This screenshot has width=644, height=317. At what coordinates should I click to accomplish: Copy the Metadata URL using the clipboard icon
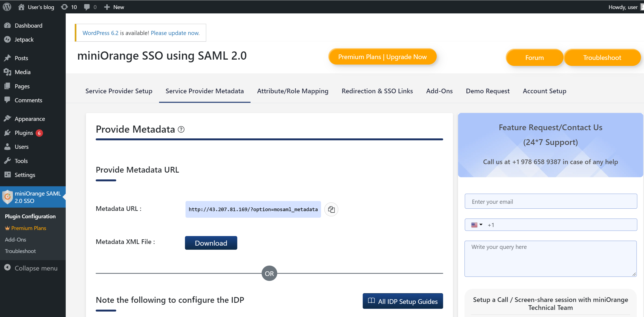tap(331, 209)
